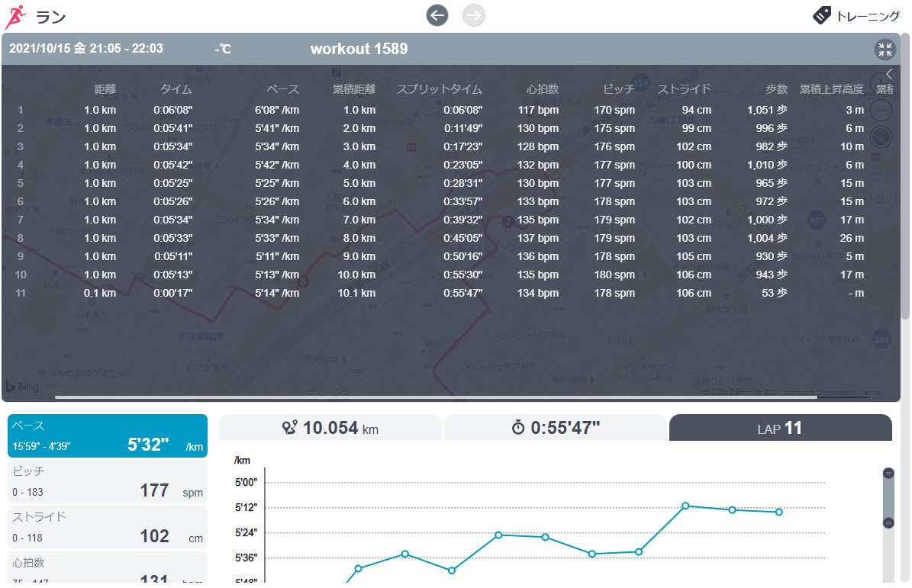Click lap 6 pitch 178 spm
This screenshot has height=588, width=912.
click(614, 201)
